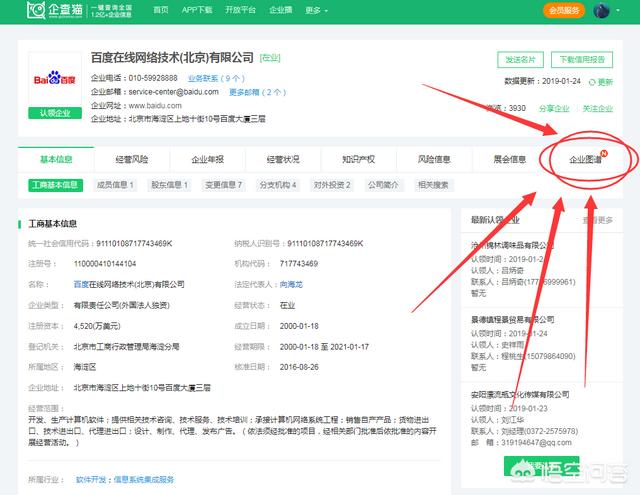Switch to the 展会信息 tab
The image size is (640, 495).
tap(509, 160)
